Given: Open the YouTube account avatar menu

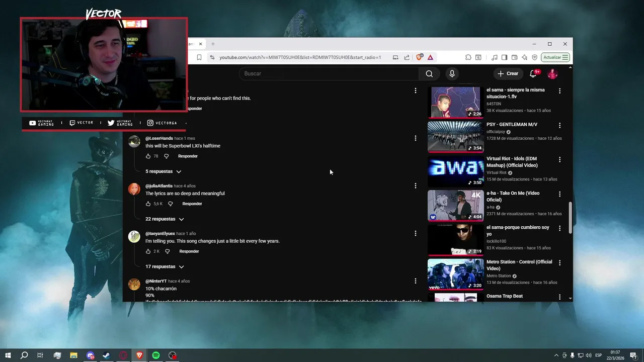Looking at the screenshot, I should click(x=552, y=74).
